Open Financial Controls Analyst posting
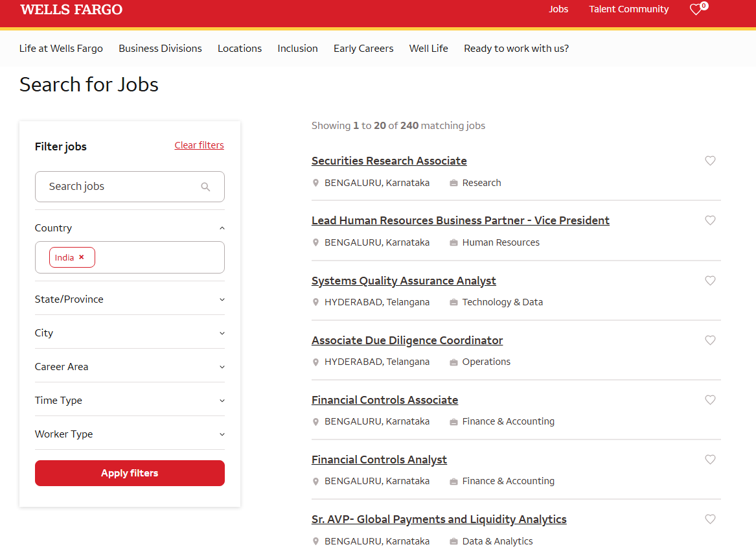The width and height of the screenshot is (756, 549). pyautogui.click(x=379, y=460)
